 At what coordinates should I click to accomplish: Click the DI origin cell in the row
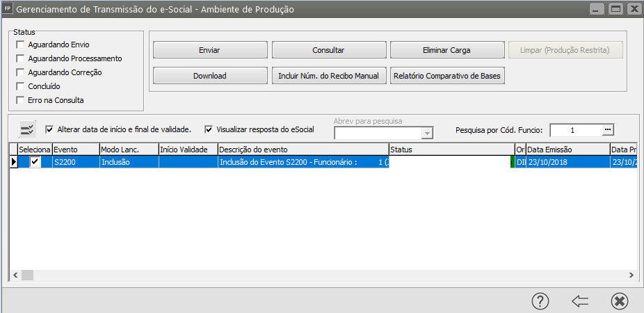(x=520, y=162)
